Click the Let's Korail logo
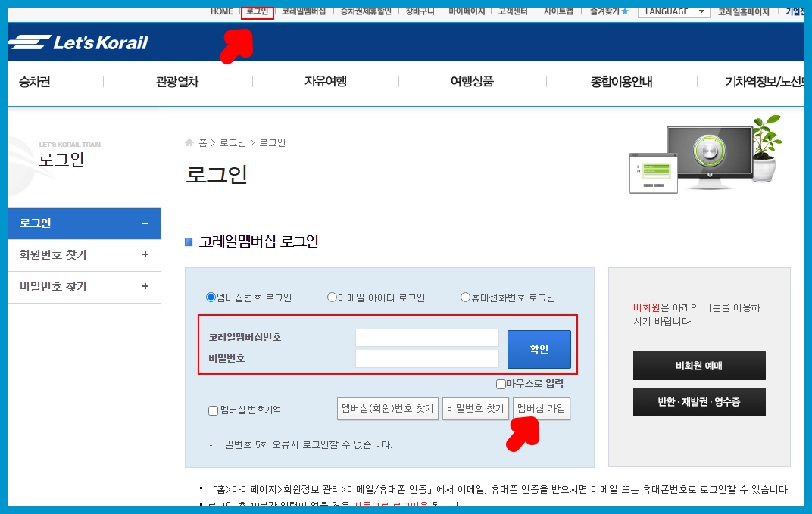The image size is (812, 514). (78, 42)
